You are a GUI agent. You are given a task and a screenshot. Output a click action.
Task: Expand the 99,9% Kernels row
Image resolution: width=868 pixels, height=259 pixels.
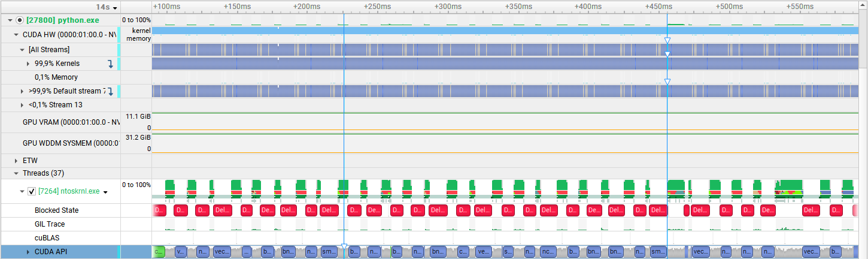(x=28, y=64)
